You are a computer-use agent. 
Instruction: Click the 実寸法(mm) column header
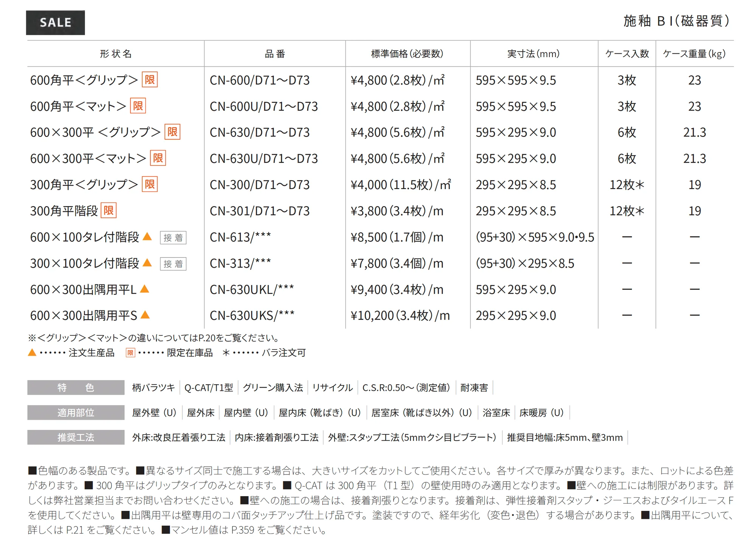click(534, 54)
